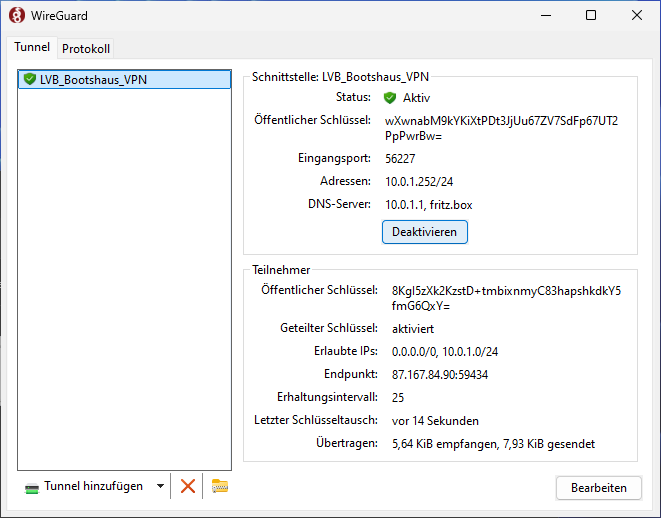The width and height of the screenshot is (661, 518).
Task: Click the address 10.0.1.252/24
Action: [419, 182]
